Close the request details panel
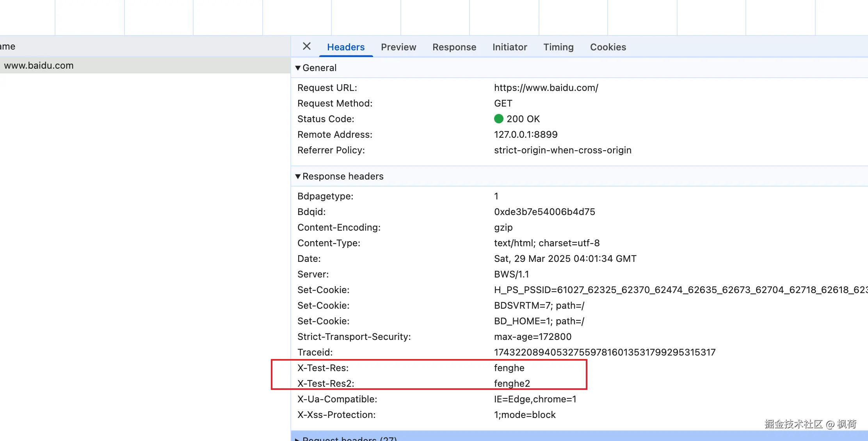The width and height of the screenshot is (868, 441). pyautogui.click(x=307, y=46)
